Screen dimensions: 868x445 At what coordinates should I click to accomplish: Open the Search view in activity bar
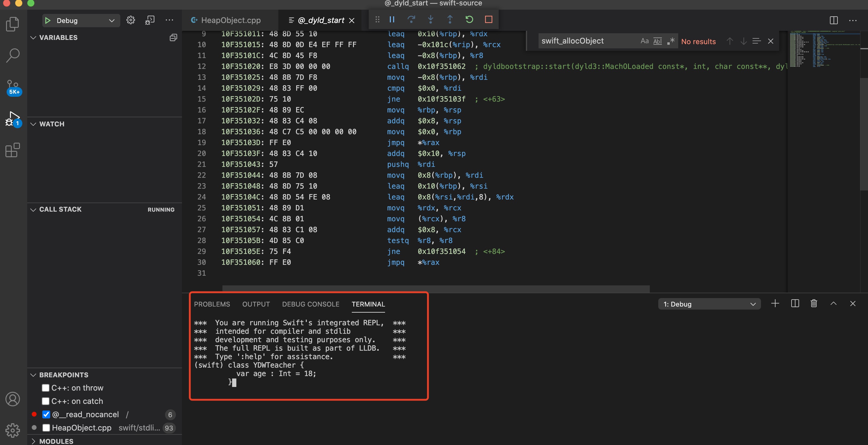(x=13, y=55)
